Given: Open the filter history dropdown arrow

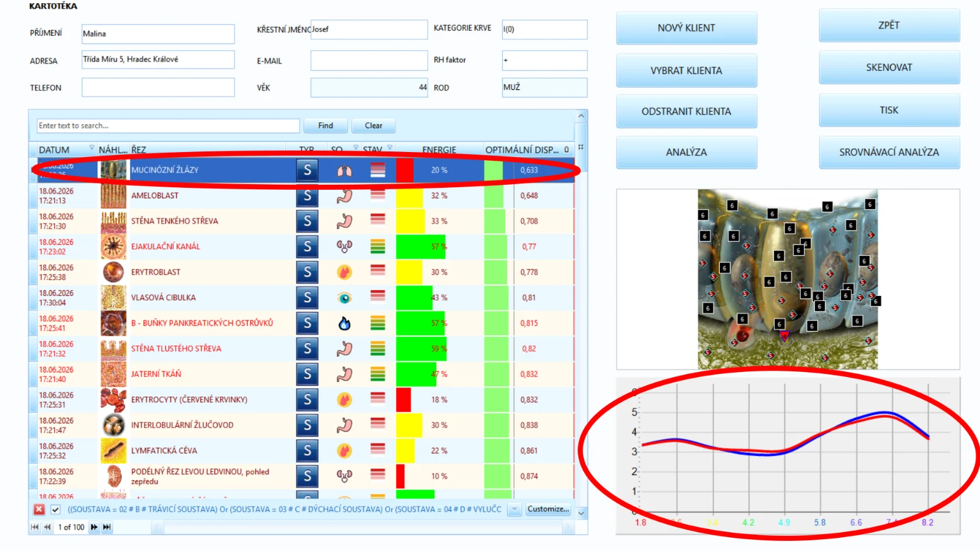Looking at the screenshot, I should (x=515, y=510).
